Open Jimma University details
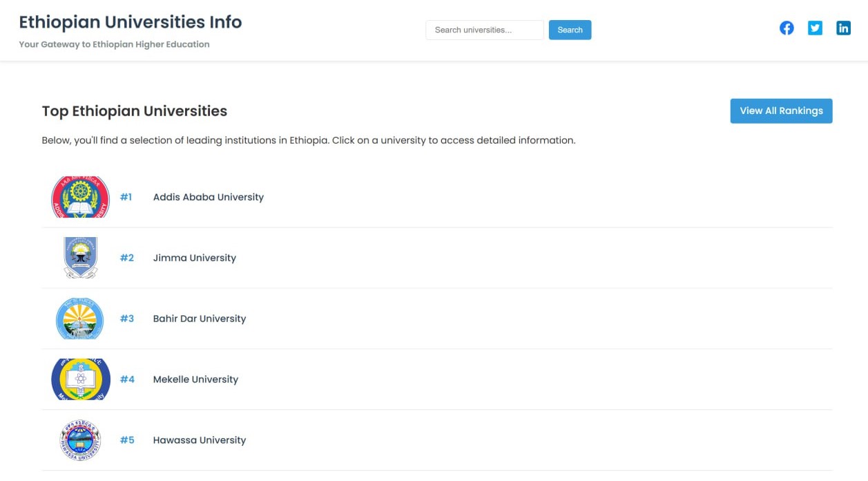The image size is (868, 481). [x=194, y=257]
